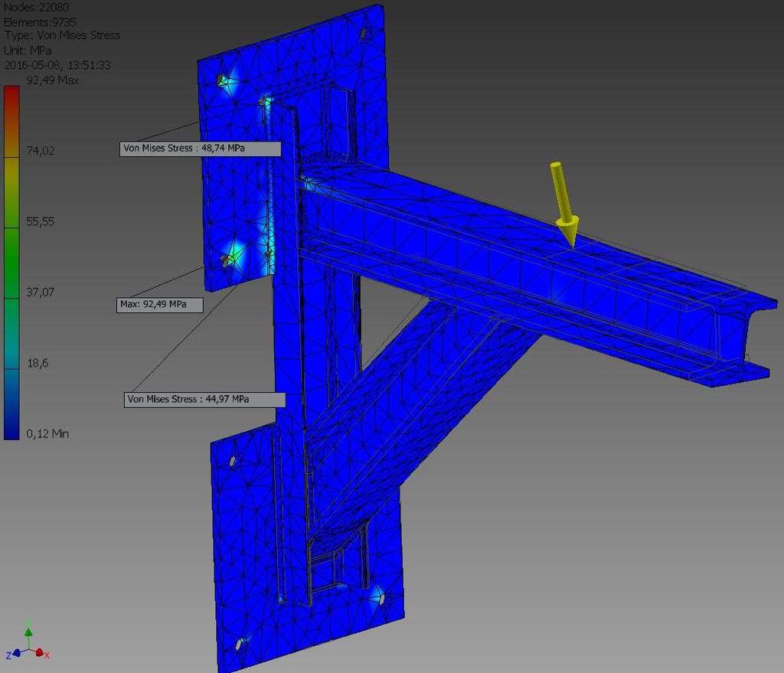This screenshot has width=784, height=673.
Task: Select the Max: 92,49 MPa probe label
Action: pos(159,305)
